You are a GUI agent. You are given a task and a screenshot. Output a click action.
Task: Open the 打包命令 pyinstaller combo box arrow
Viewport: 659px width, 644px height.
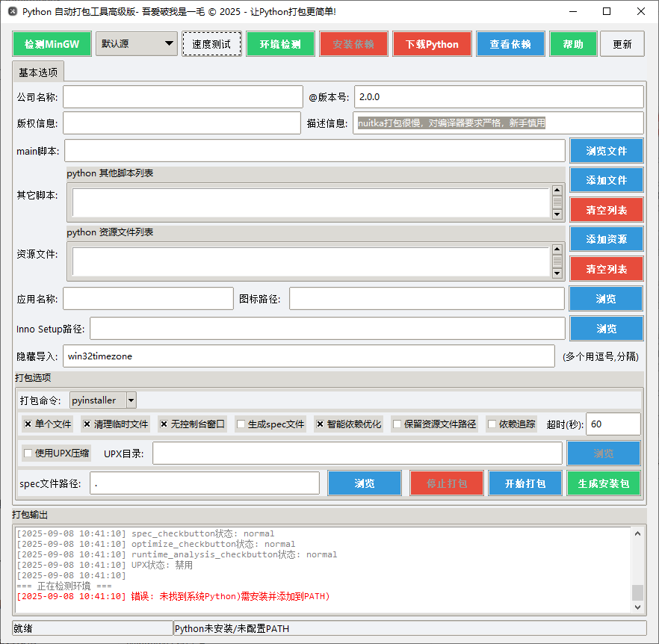(x=132, y=400)
